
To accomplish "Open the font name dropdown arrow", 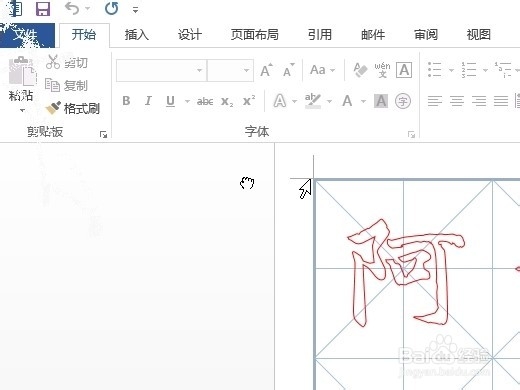I will [200, 70].
